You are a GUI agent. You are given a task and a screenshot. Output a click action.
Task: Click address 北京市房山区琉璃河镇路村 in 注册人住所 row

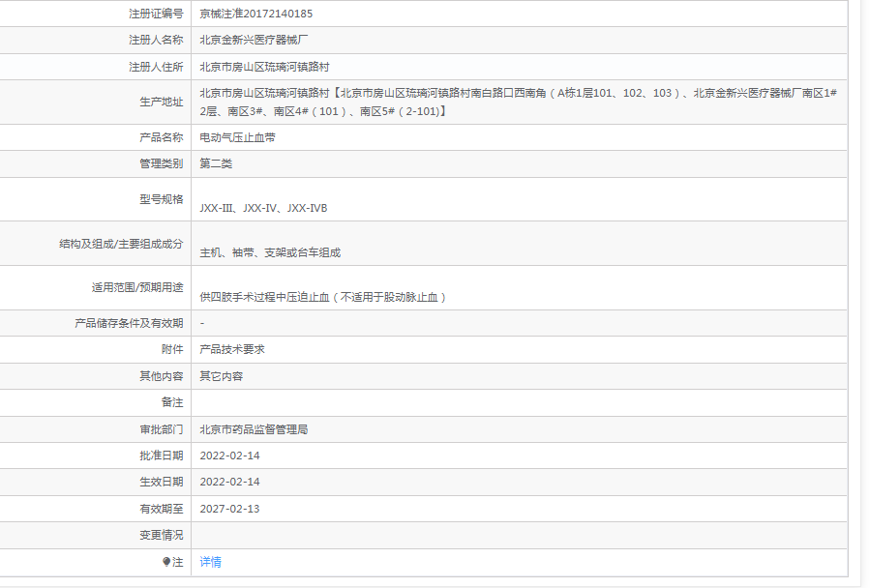[x=264, y=67]
